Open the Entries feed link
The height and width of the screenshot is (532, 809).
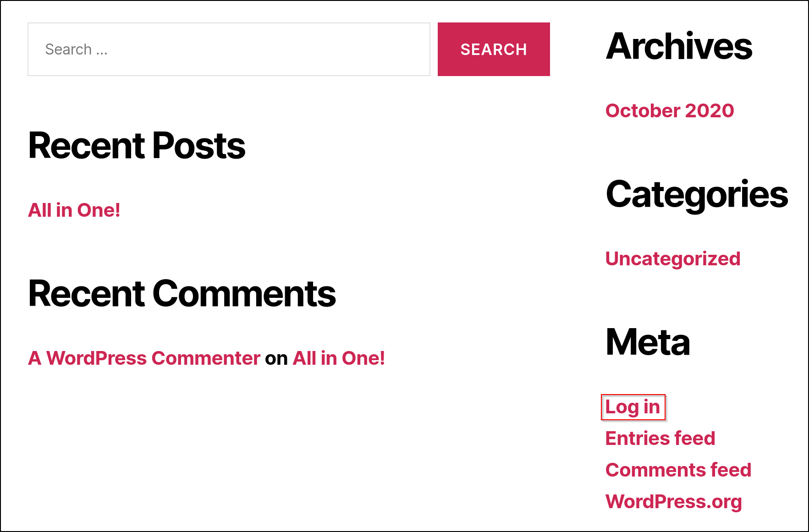660,439
